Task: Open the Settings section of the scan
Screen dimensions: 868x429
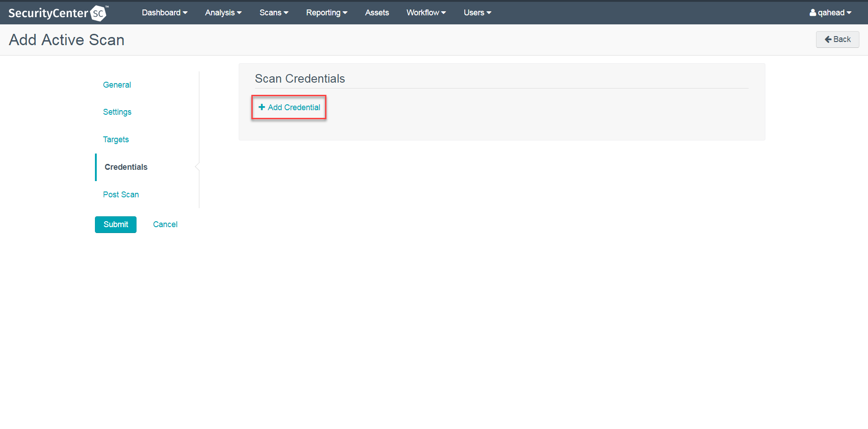Action: click(117, 112)
